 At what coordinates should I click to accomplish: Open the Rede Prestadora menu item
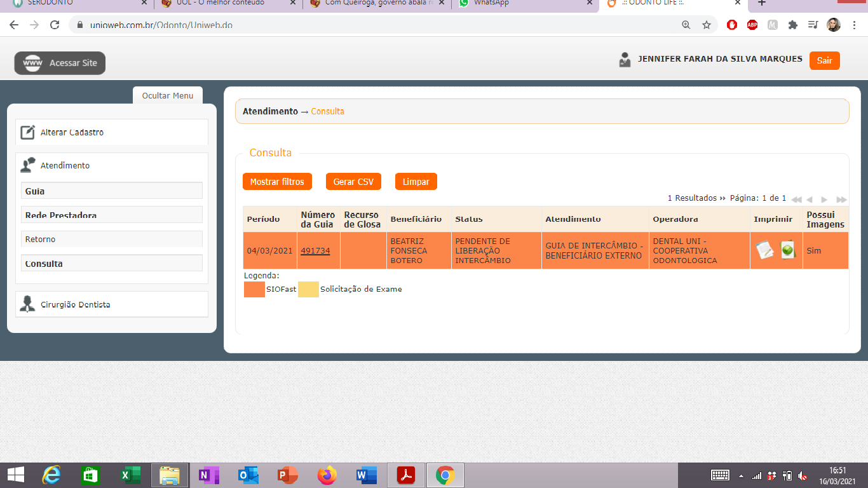112,215
